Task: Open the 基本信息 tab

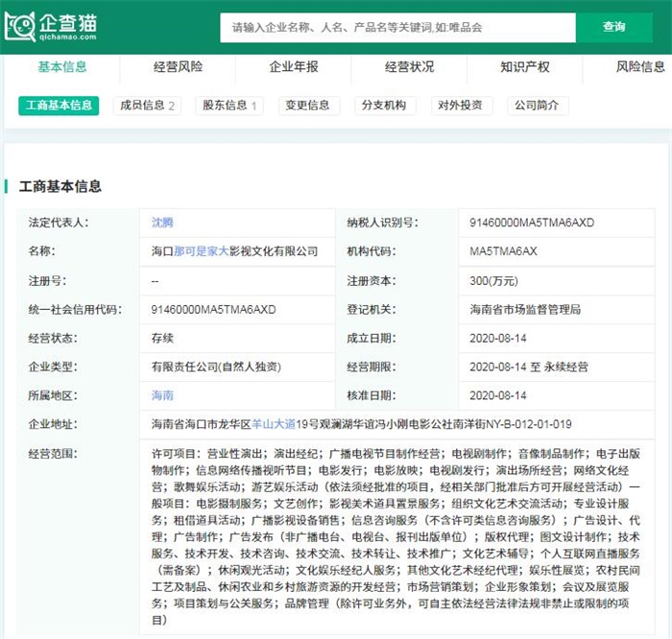Action: [x=62, y=66]
